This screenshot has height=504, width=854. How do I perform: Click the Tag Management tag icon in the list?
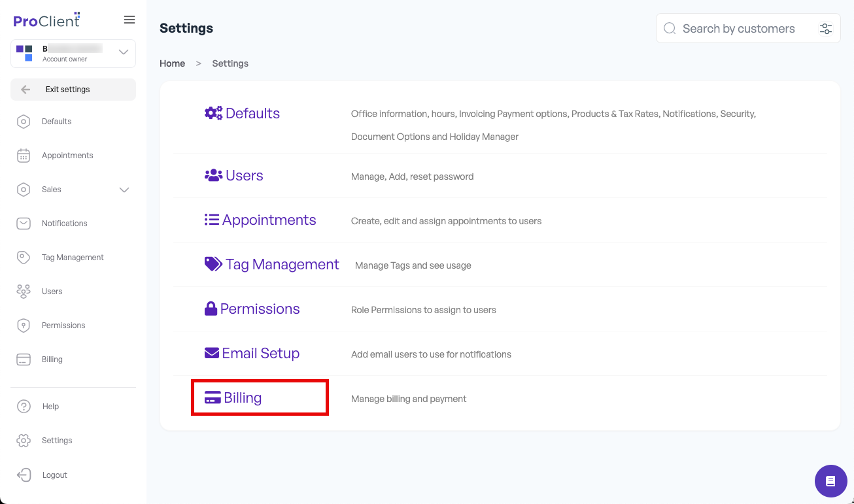click(213, 264)
